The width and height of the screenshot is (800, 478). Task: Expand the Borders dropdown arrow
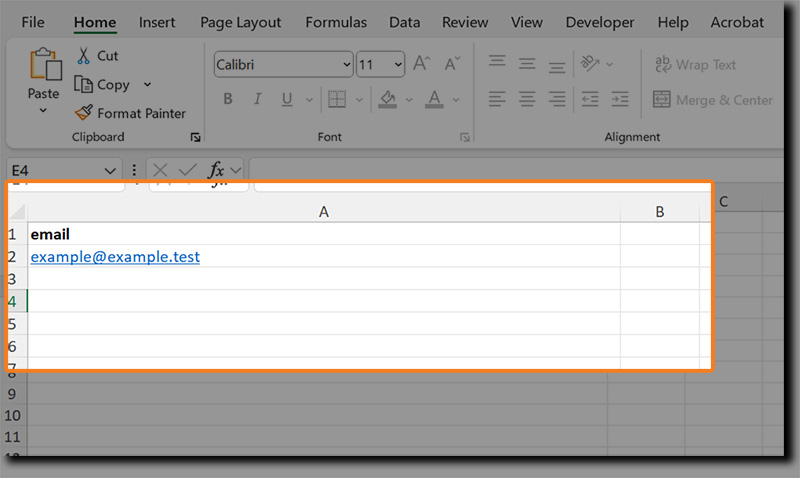(x=359, y=100)
